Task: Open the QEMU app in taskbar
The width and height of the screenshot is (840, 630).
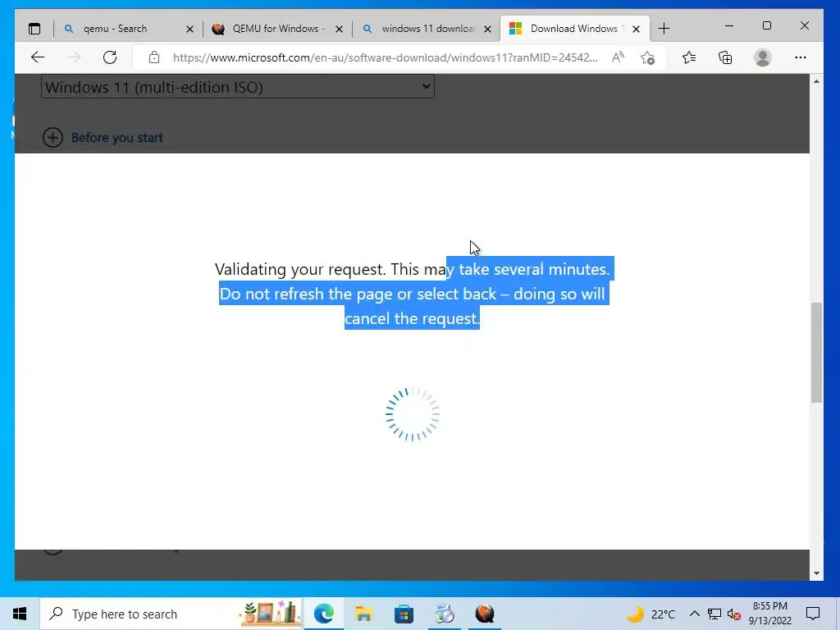Action: point(485,614)
